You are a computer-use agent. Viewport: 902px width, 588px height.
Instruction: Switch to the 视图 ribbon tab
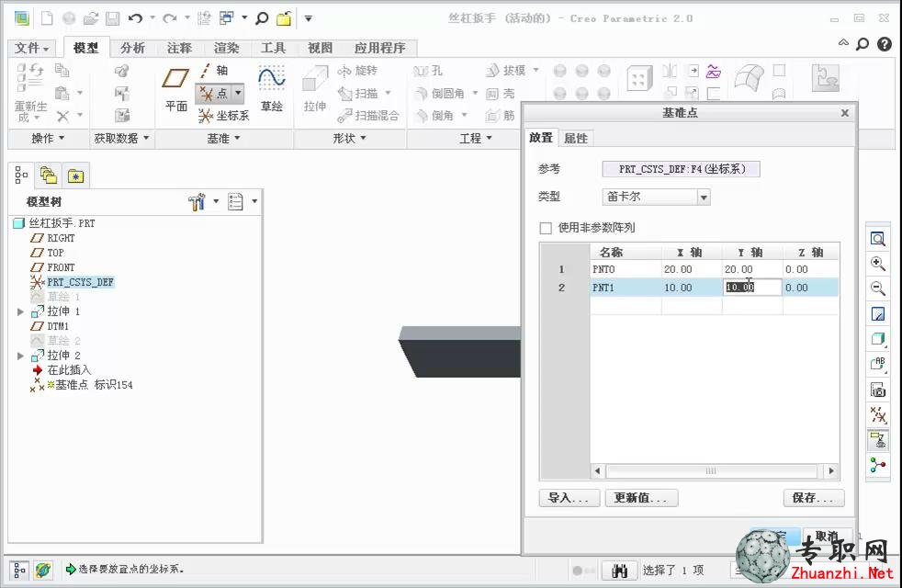(x=320, y=48)
